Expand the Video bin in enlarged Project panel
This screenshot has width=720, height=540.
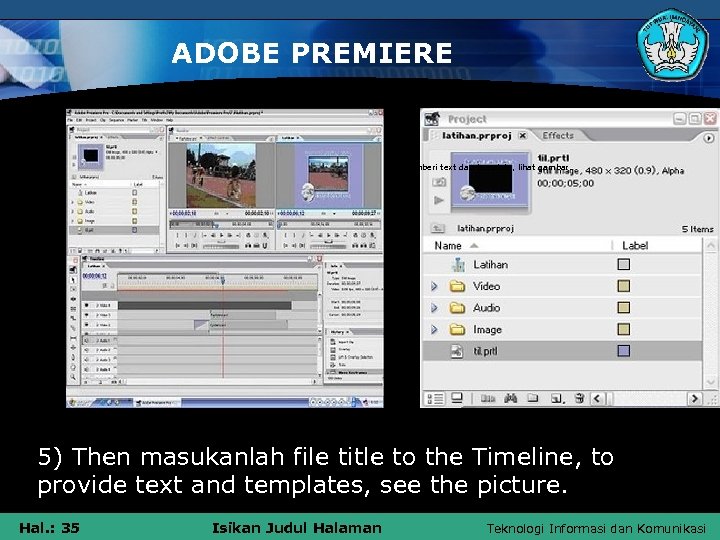click(434, 287)
